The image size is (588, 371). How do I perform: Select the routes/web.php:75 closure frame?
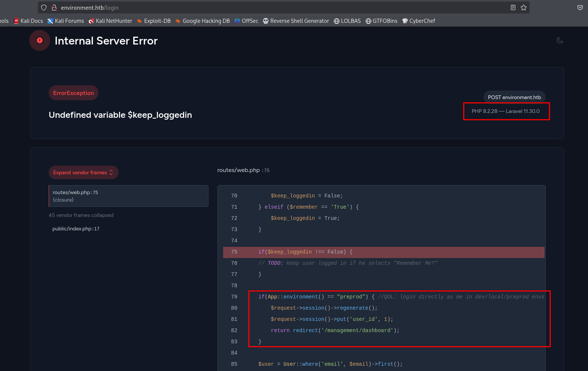click(128, 196)
